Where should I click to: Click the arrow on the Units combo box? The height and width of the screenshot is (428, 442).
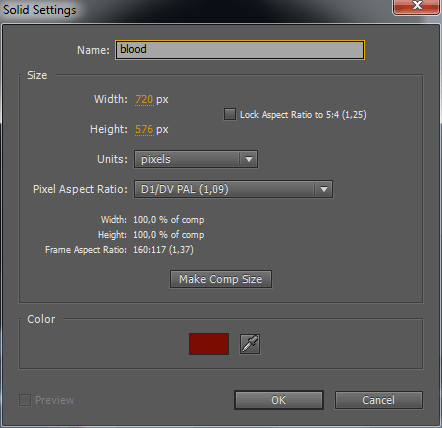tap(249, 159)
